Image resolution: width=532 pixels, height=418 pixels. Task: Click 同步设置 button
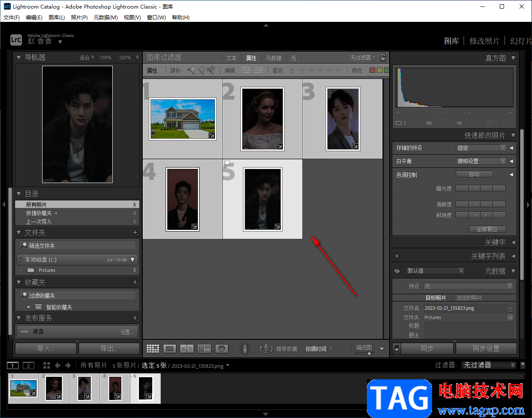tap(486, 348)
